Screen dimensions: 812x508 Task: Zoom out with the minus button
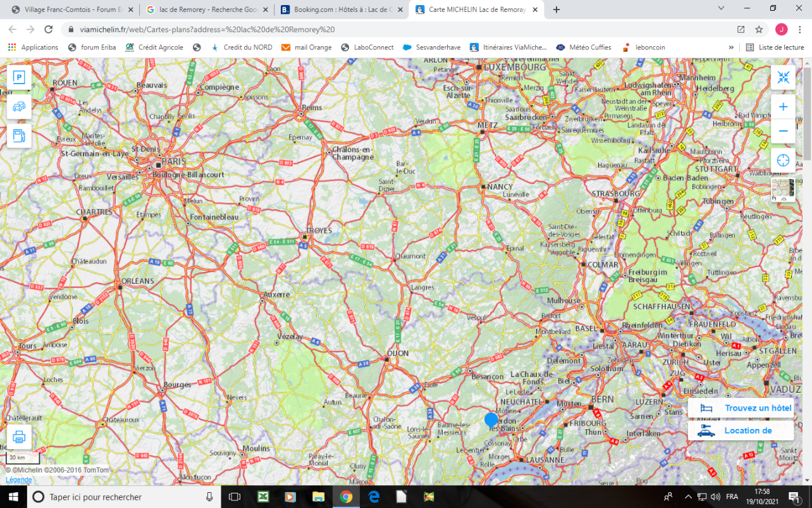click(783, 131)
